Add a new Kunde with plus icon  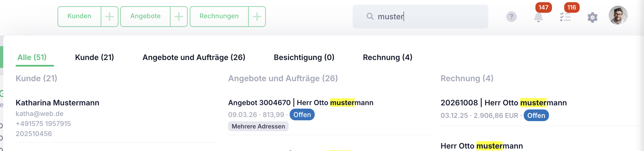[x=110, y=17]
